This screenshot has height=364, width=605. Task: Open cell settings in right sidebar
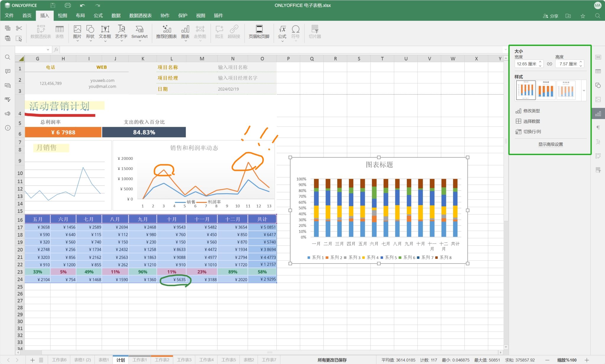[x=598, y=57]
